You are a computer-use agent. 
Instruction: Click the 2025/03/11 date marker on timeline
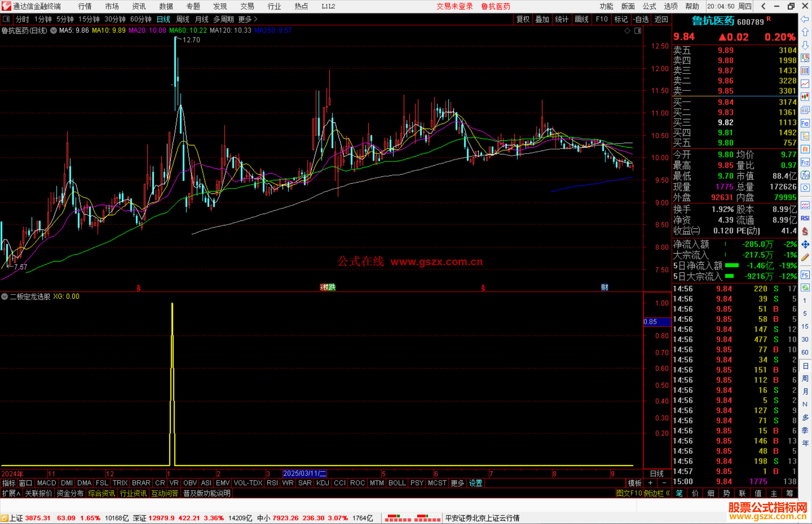pyautogui.click(x=304, y=474)
